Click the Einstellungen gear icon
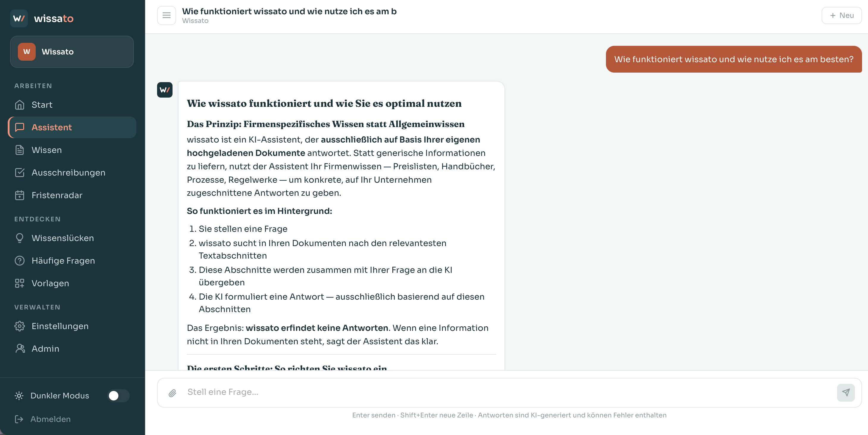The image size is (868, 435). tap(20, 326)
